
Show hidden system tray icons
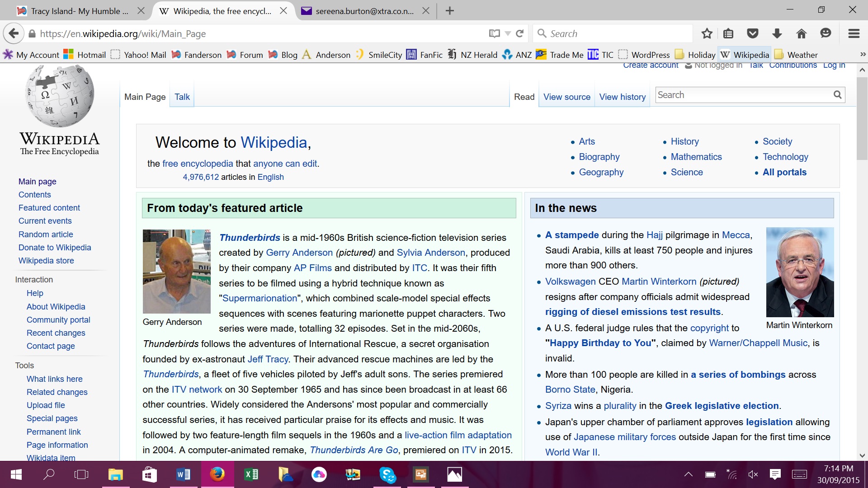[x=688, y=474]
